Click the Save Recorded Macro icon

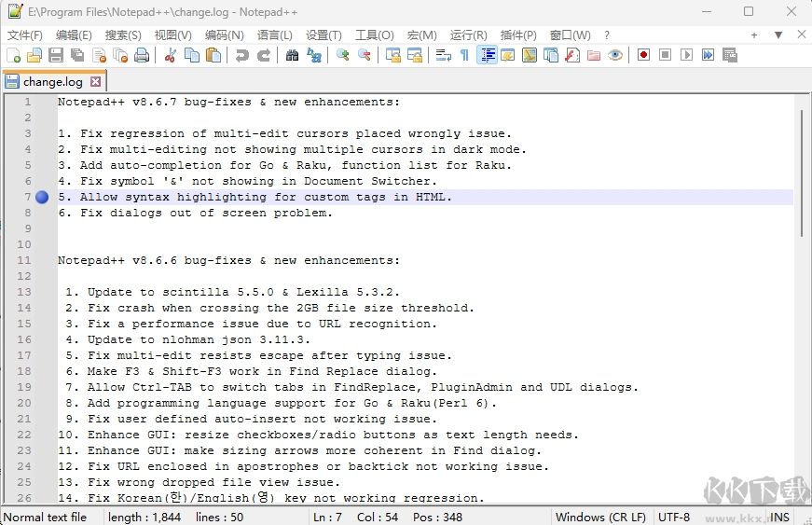point(730,55)
